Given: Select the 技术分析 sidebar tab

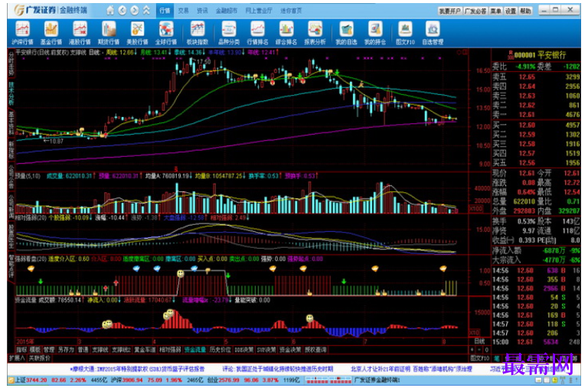Looking at the screenshot, I should pos(11,93).
